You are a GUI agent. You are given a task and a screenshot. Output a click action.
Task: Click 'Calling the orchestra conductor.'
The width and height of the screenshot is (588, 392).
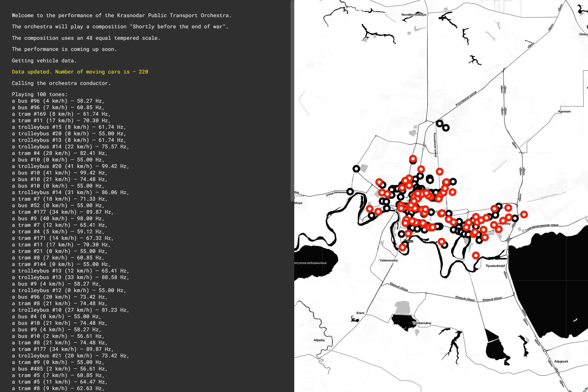coord(61,83)
